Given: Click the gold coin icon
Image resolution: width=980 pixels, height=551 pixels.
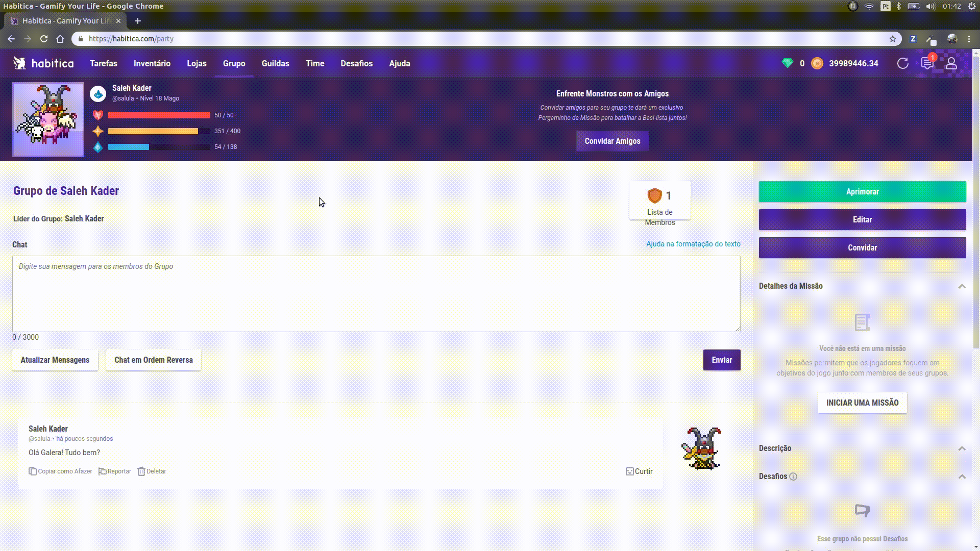Looking at the screenshot, I should click(817, 63).
